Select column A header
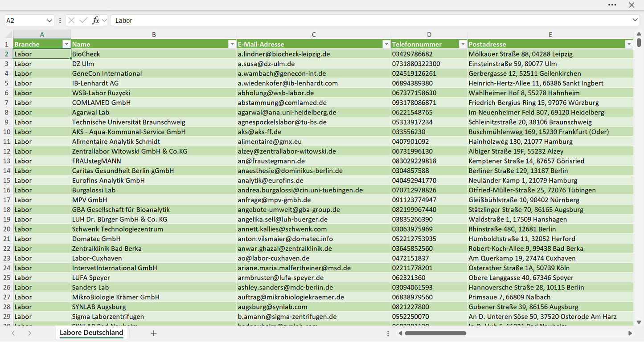 [x=42, y=34]
